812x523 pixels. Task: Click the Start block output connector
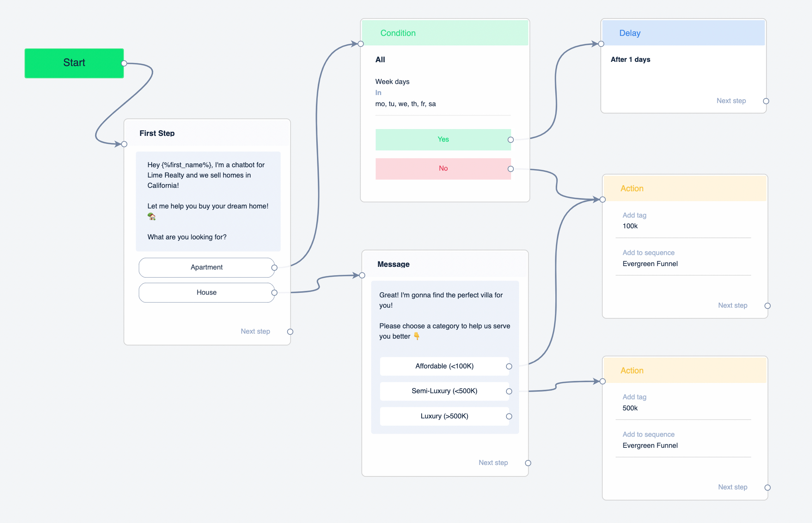(x=124, y=63)
